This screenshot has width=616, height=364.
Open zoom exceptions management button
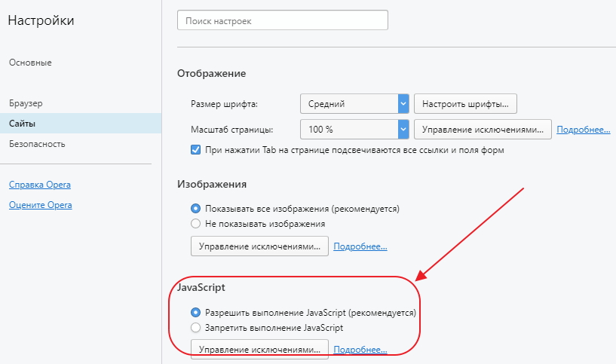click(483, 130)
